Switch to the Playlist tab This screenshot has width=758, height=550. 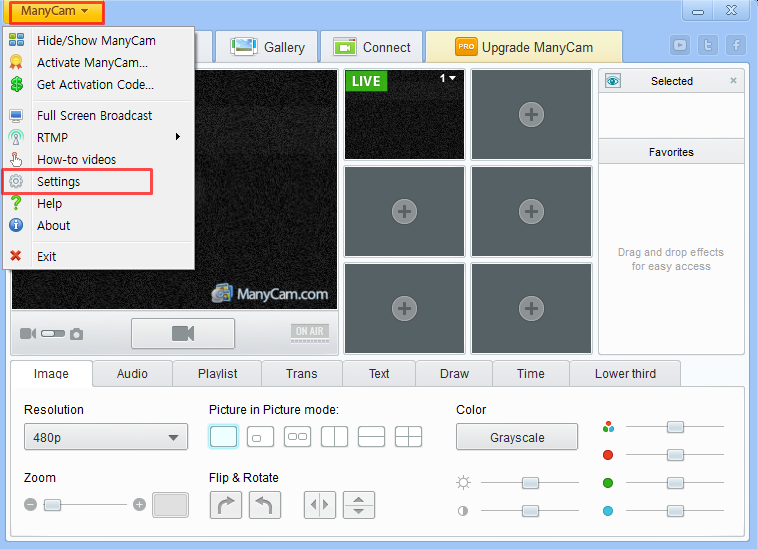pyautogui.click(x=218, y=374)
